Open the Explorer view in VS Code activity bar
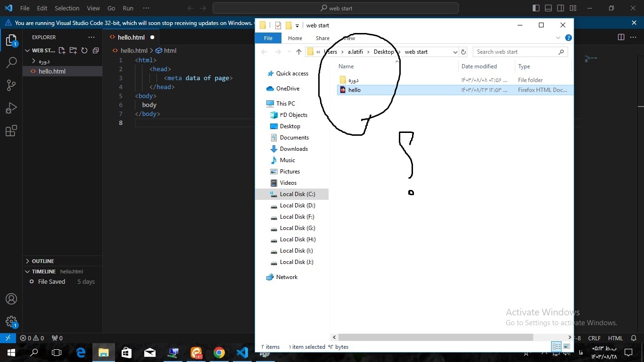The image size is (644, 362). [x=11, y=40]
